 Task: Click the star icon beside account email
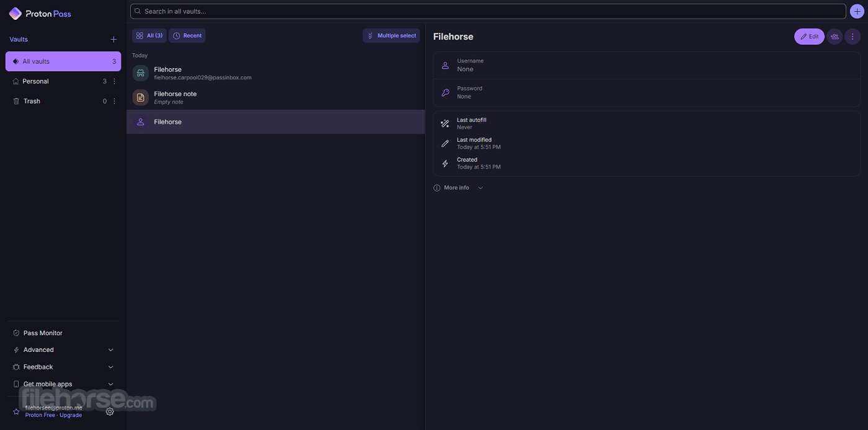click(16, 411)
